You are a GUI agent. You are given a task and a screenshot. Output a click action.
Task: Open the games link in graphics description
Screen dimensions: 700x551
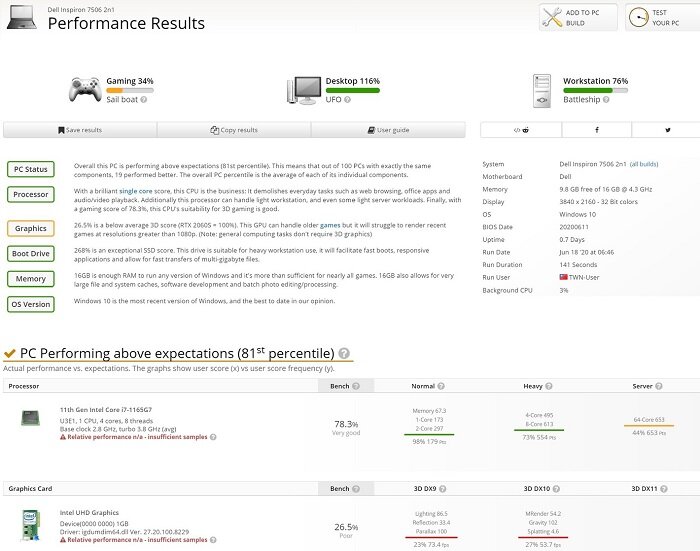[330, 225]
